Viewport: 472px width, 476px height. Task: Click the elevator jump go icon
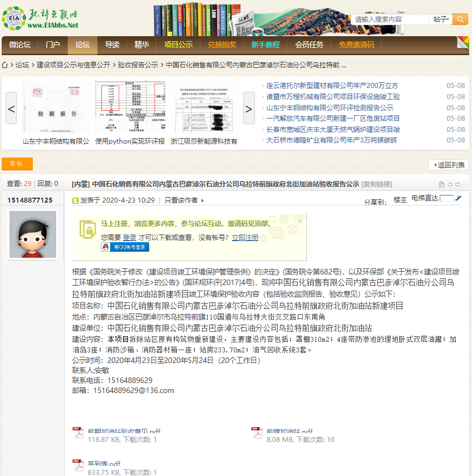pos(459,198)
